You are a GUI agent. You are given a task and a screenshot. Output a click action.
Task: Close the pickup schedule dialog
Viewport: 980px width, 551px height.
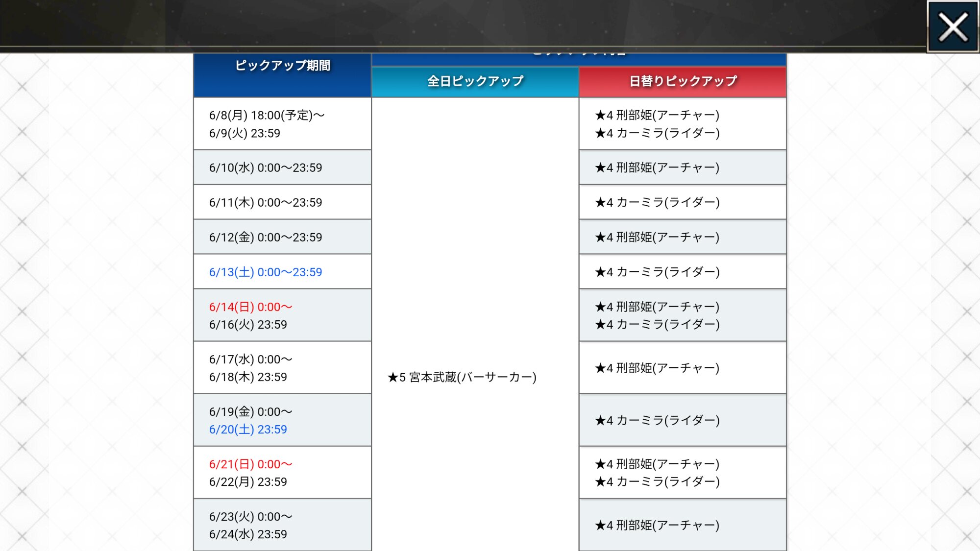[x=953, y=27]
